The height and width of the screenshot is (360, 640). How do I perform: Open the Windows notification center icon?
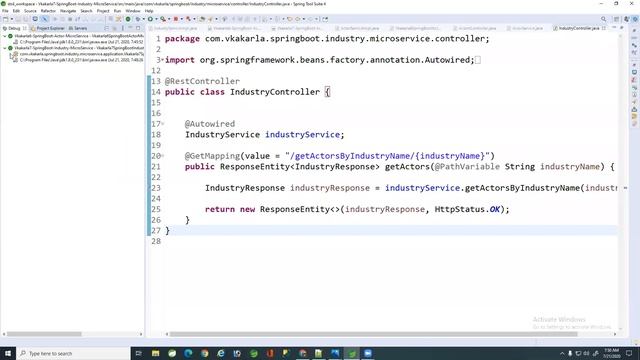629,353
